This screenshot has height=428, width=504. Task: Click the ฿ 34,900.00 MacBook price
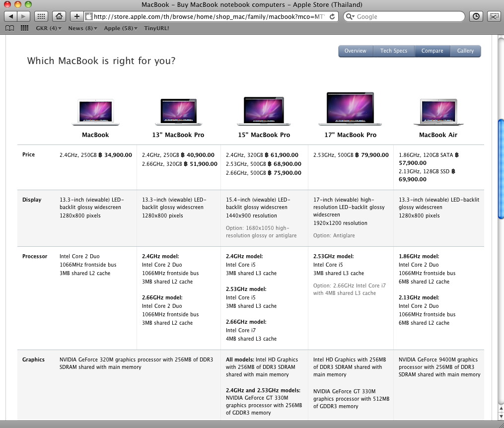[x=115, y=155]
